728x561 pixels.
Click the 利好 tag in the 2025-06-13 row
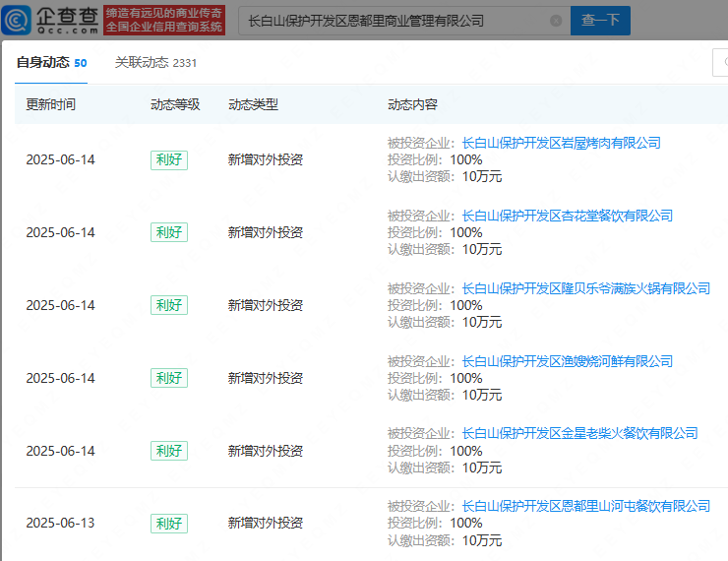click(169, 524)
